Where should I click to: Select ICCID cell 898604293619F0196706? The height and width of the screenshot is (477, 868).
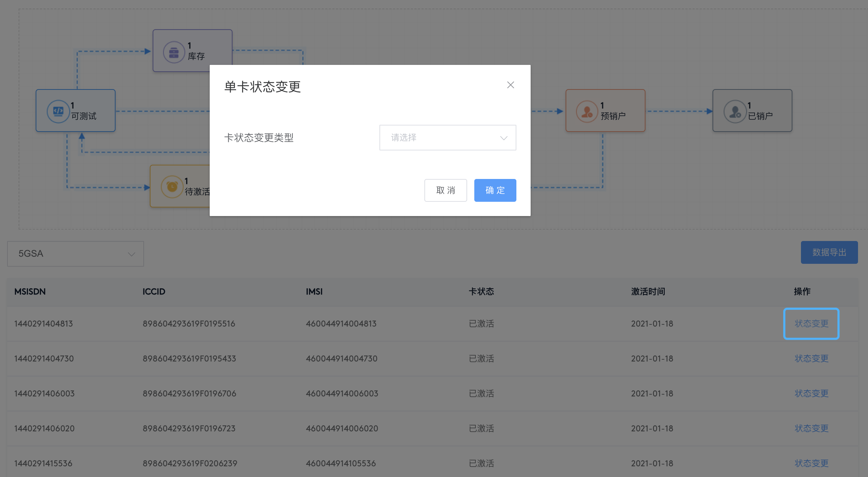(189, 393)
